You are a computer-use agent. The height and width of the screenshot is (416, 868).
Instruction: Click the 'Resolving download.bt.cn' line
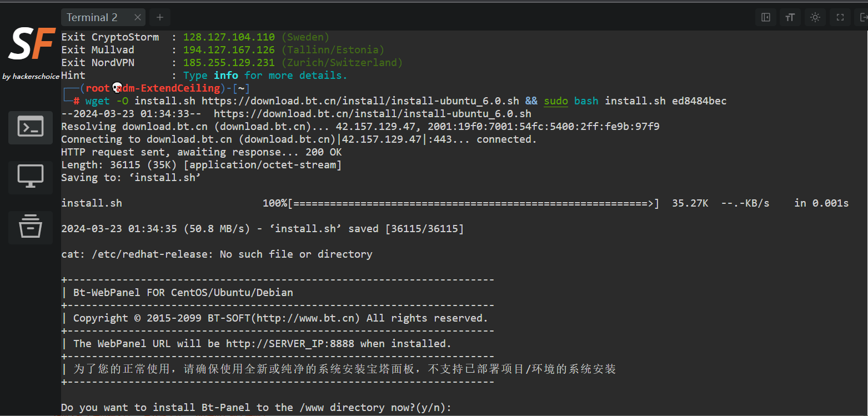pos(360,127)
